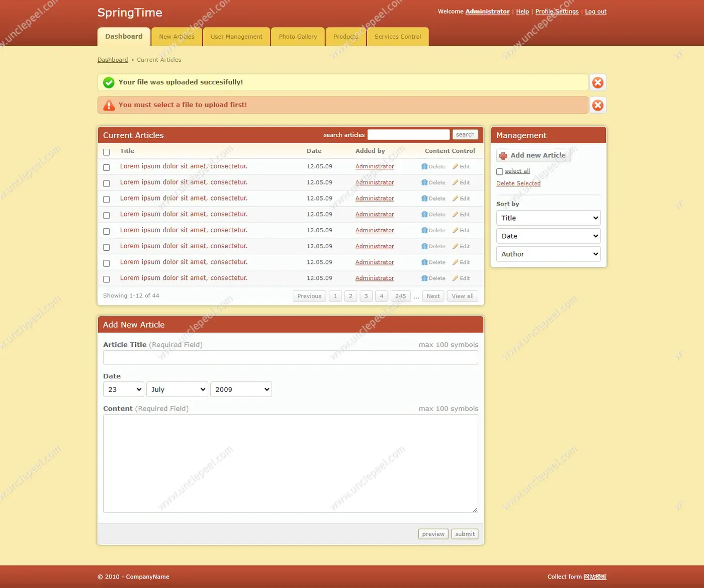Open the year dropdown showing 2009
Viewport: 704px width, 588px height.
point(241,389)
